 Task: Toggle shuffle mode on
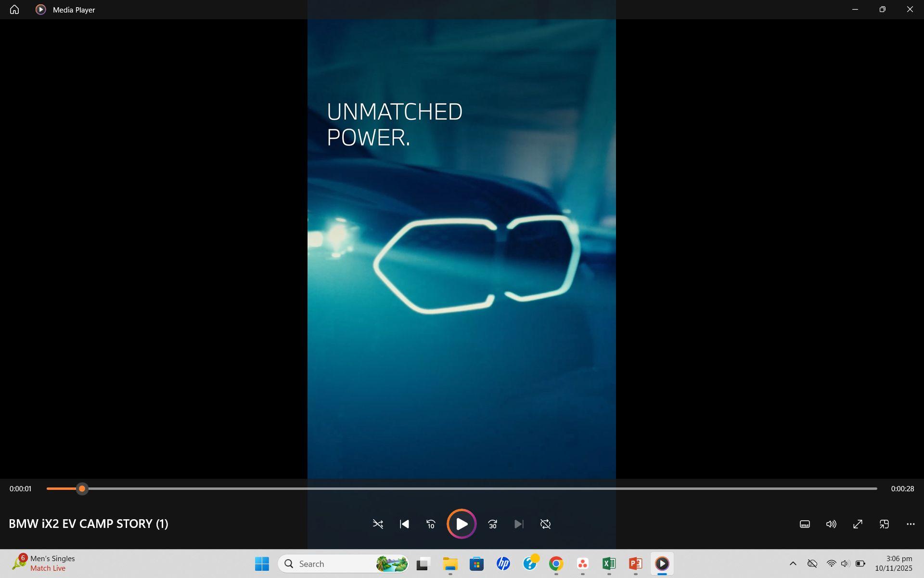378,524
